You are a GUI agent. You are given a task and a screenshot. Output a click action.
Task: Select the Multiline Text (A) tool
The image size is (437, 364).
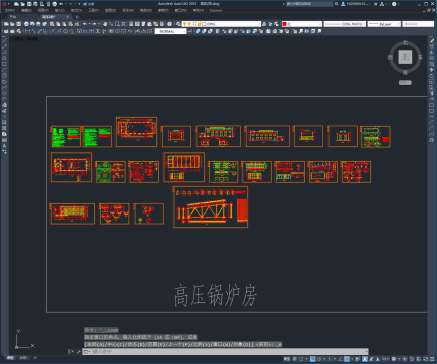coord(4,146)
